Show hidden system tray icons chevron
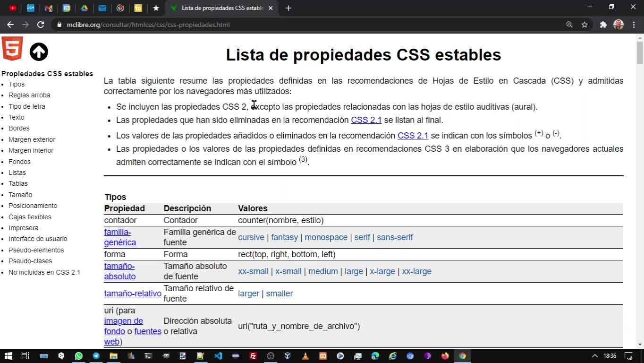This screenshot has width=644, height=363. 594,356
